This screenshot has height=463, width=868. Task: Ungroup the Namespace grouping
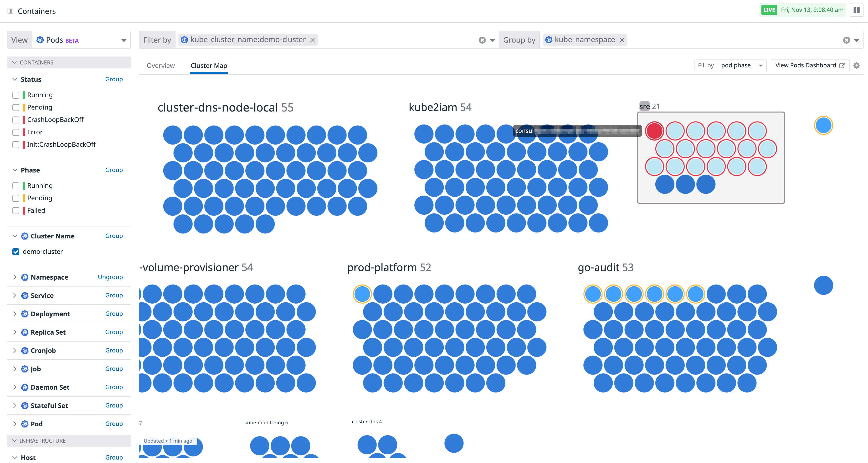pyautogui.click(x=110, y=277)
